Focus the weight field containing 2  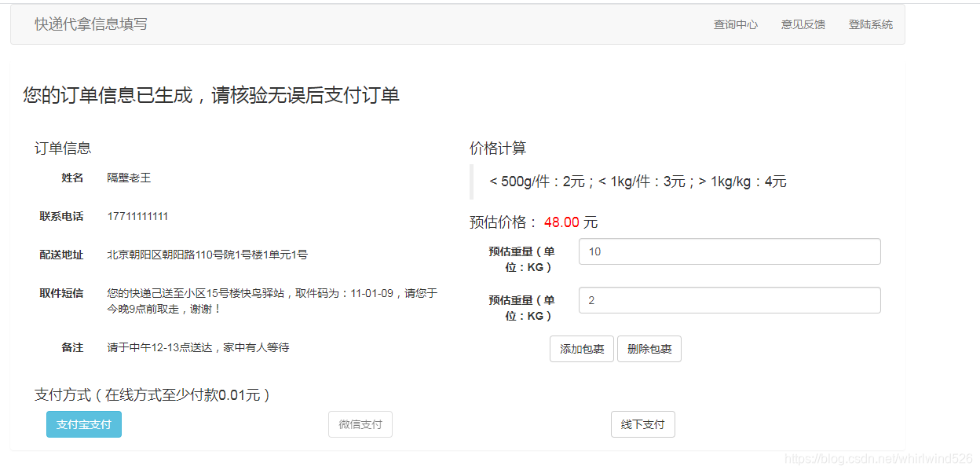730,300
